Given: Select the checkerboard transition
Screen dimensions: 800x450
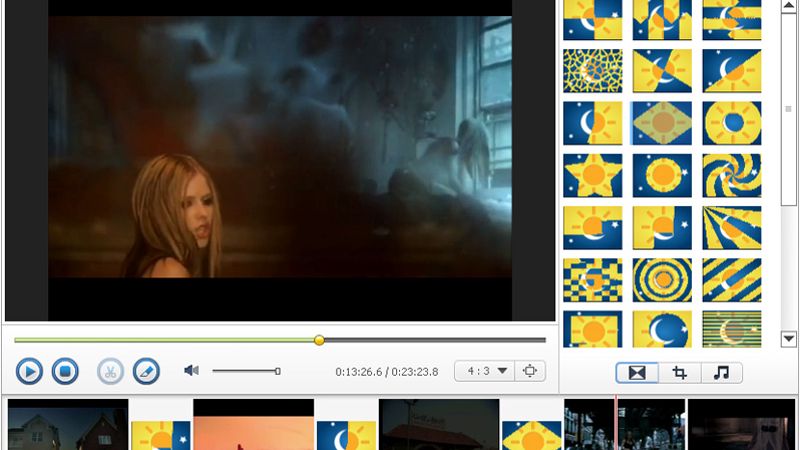Looking at the screenshot, I should click(593, 280).
